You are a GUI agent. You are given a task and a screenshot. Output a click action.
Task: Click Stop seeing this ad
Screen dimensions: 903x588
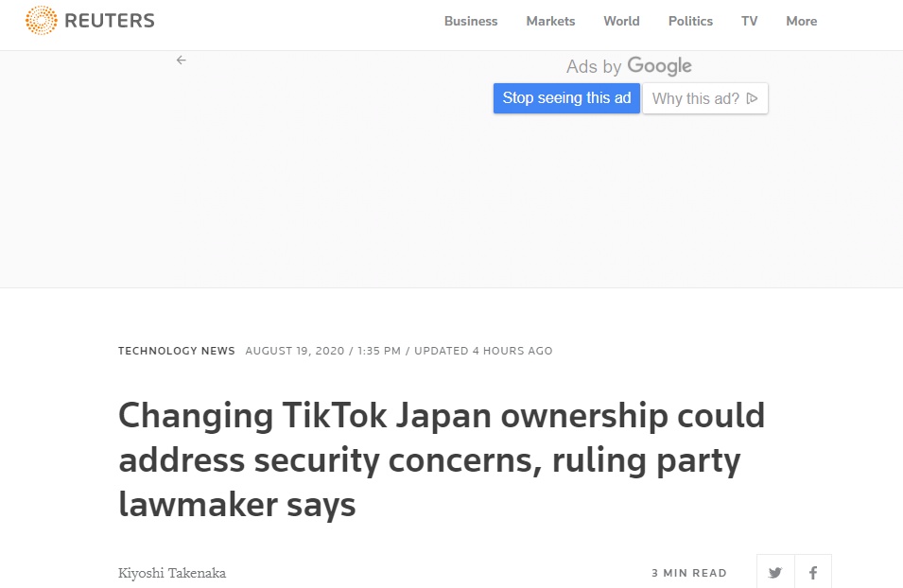pos(566,97)
